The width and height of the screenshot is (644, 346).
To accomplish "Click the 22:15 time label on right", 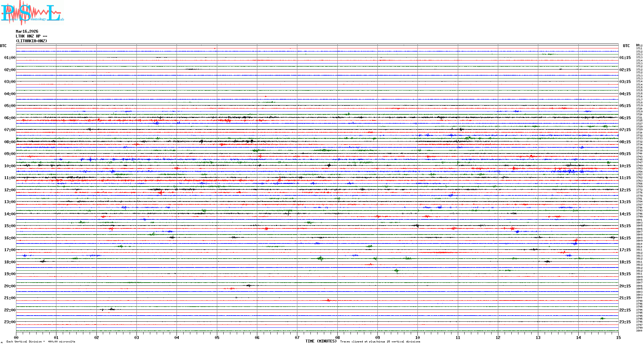I will coord(625,310).
